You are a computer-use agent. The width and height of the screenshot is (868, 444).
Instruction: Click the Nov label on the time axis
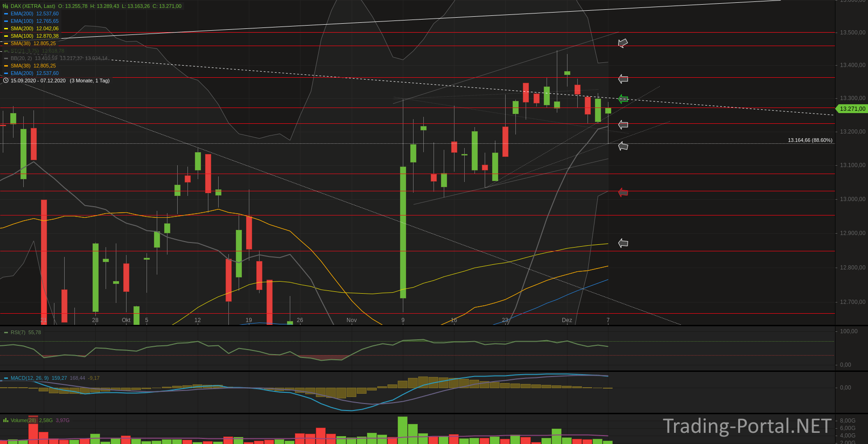click(x=352, y=320)
